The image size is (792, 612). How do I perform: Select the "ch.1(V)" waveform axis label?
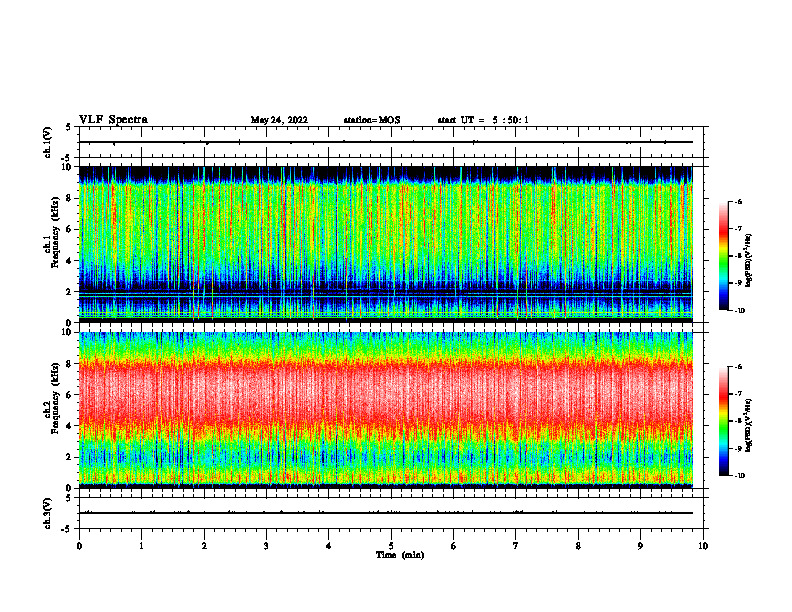48,142
